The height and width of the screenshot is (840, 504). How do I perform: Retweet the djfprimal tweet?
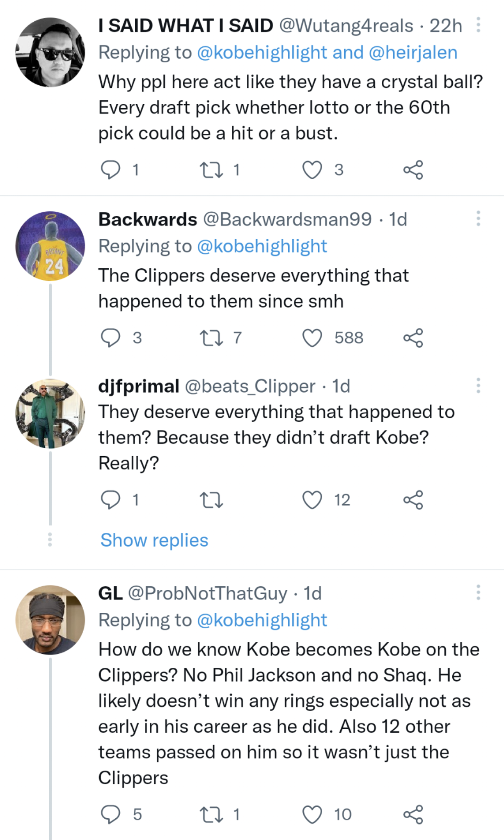pos(211,500)
